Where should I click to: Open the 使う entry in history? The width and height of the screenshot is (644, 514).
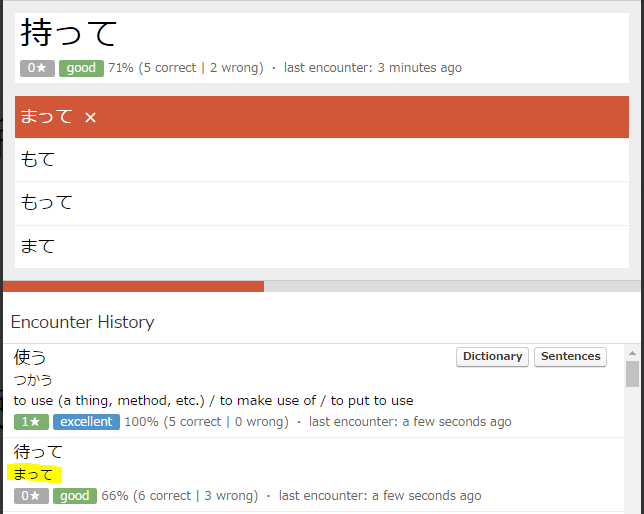[30, 357]
